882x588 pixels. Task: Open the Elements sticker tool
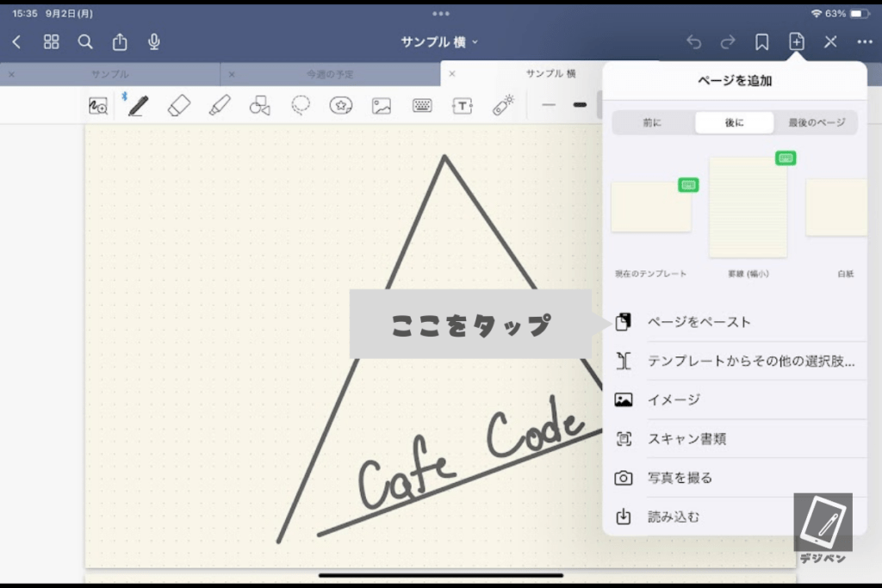coord(341,106)
